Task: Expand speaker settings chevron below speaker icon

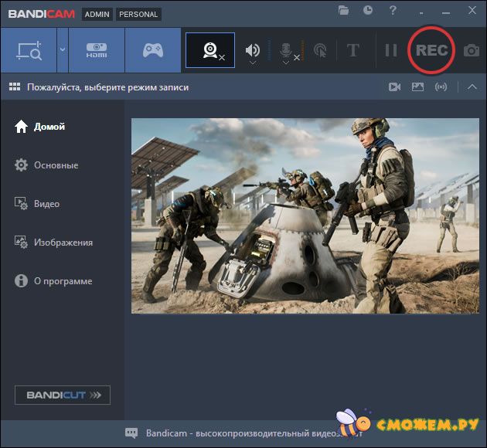Action: (x=253, y=63)
